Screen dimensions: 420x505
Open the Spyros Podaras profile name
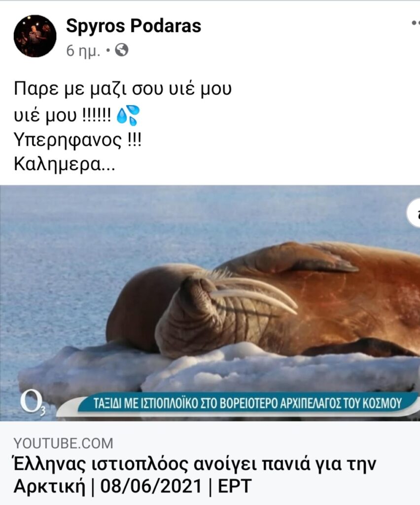coord(134,26)
